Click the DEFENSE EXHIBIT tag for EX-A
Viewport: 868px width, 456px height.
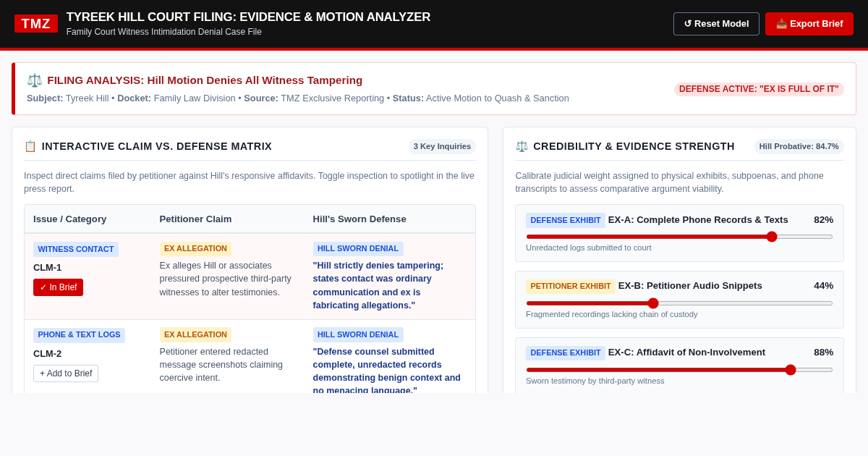coord(566,220)
